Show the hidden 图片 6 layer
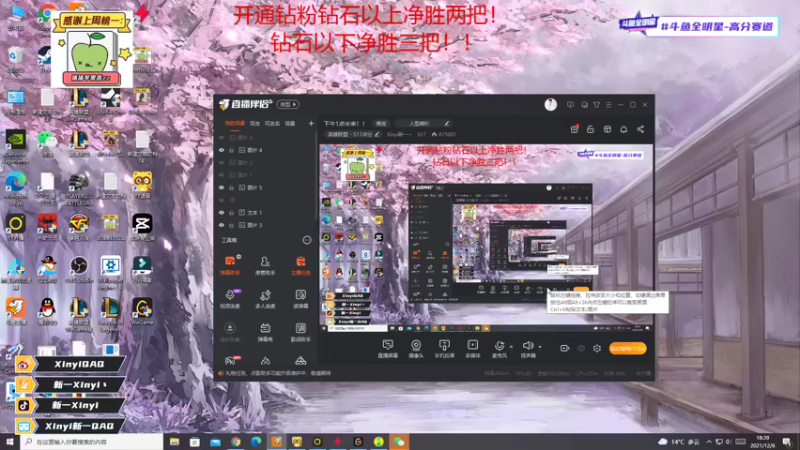 pos(221,138)
